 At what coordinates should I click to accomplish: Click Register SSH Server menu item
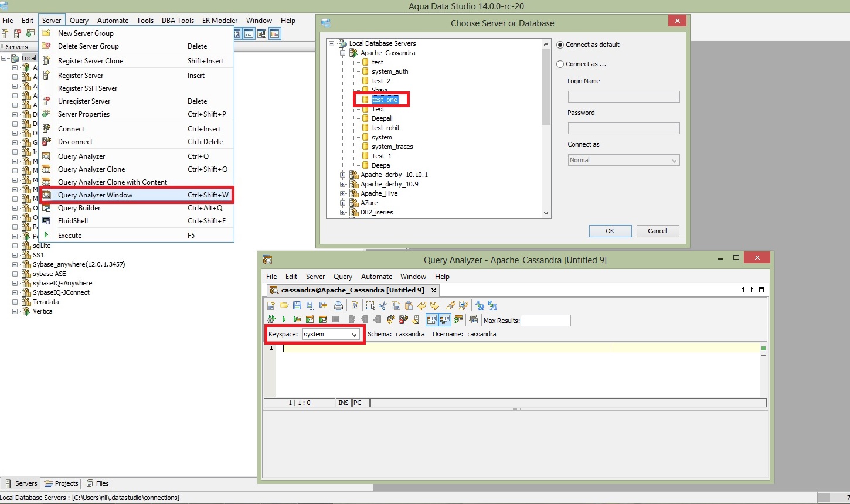pos(137,88)
